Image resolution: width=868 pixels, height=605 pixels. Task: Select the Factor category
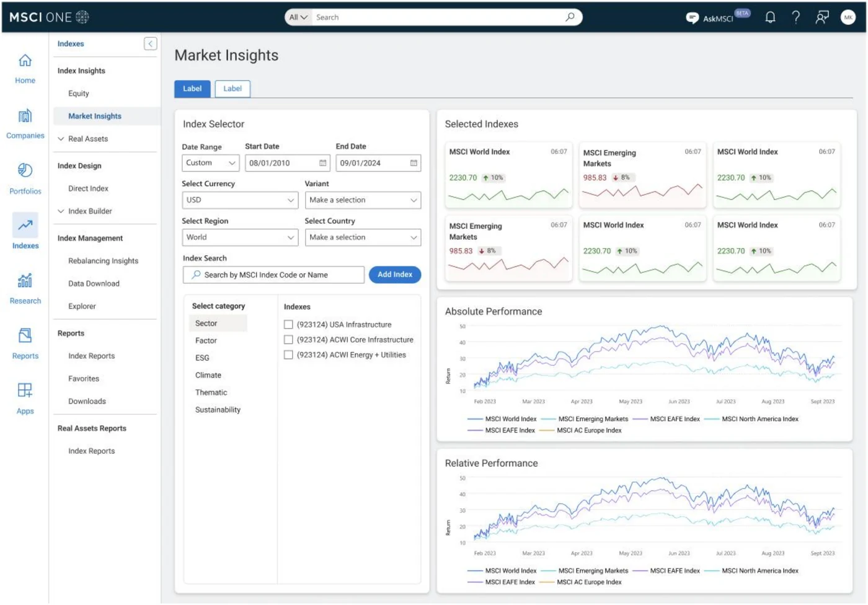206,340
